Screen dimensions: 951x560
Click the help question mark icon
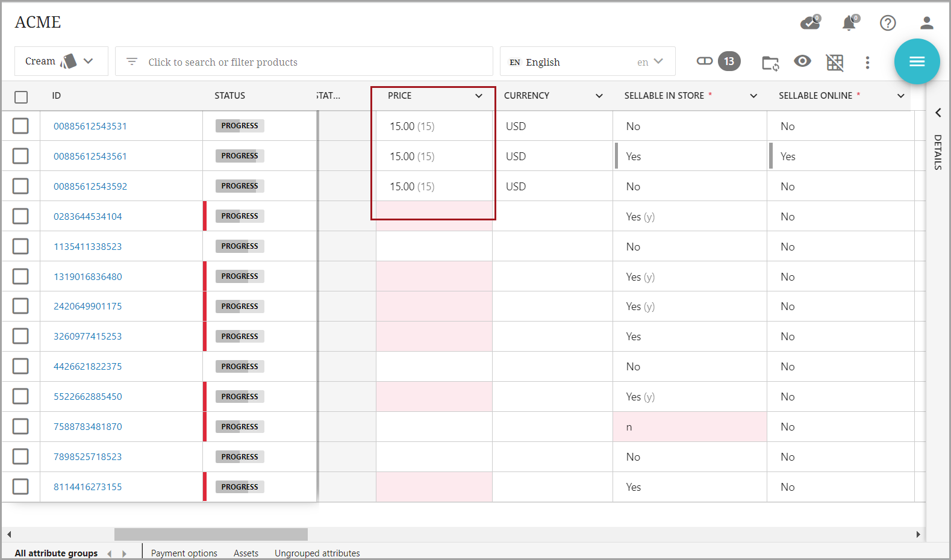click(887, 23)
